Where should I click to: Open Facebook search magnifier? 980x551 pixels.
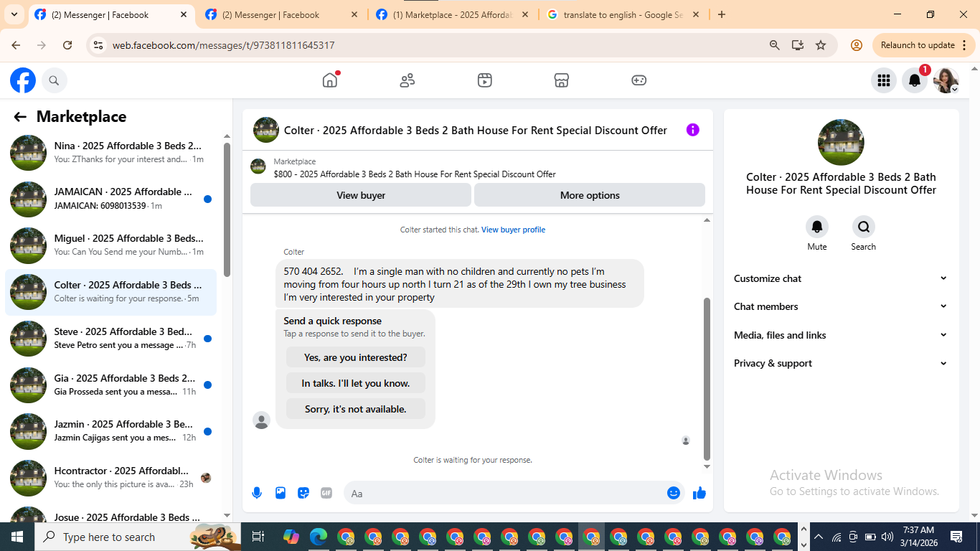point(55,81)
